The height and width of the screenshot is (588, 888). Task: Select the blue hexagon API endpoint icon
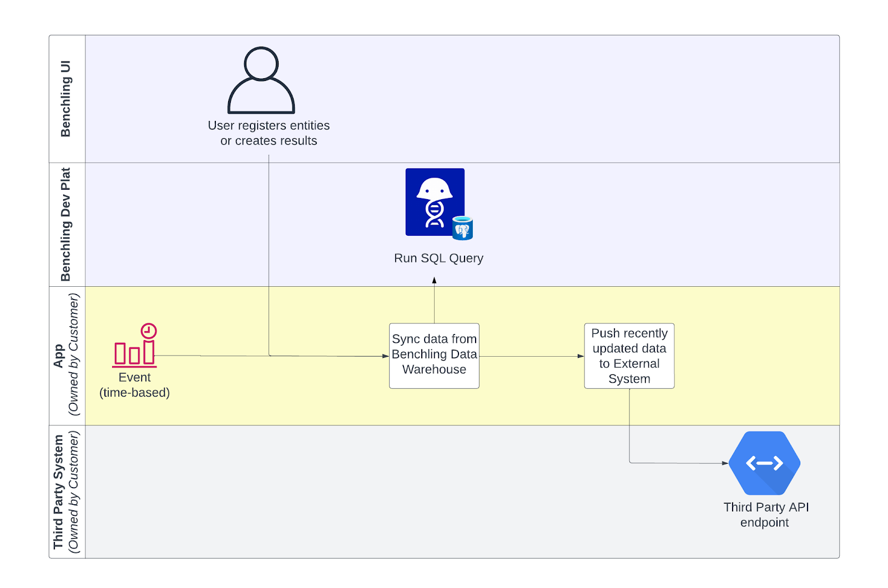[x=764, y=463]
